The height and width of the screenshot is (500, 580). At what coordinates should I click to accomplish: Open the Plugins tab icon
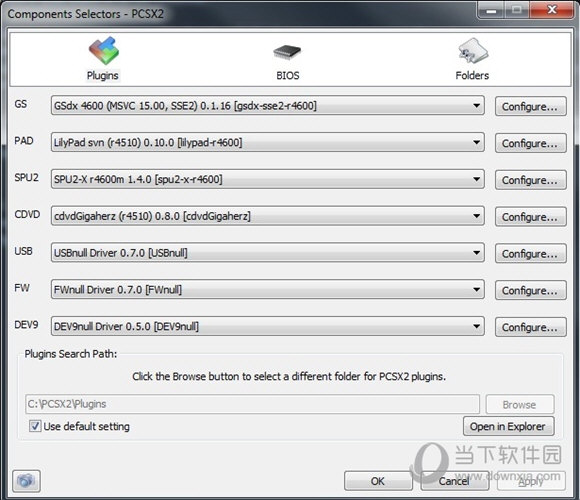point(104,51)
